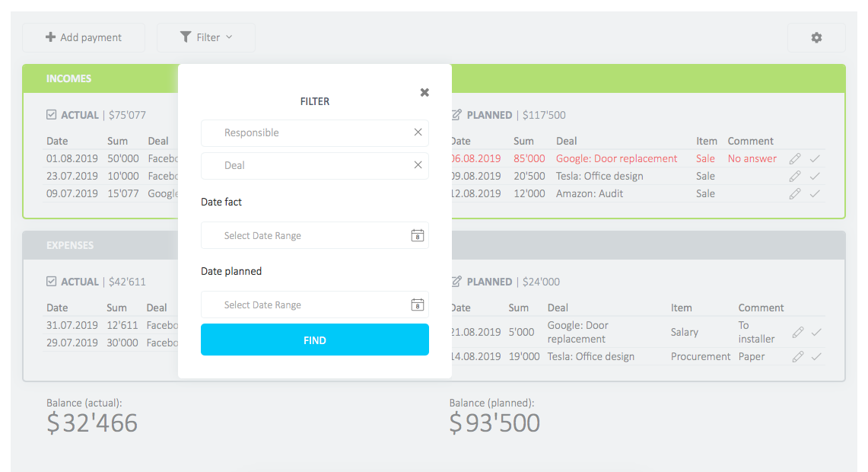Click the Date planned date range field
Viewport: 868px width, 472px height.
(x=314, y=305)
